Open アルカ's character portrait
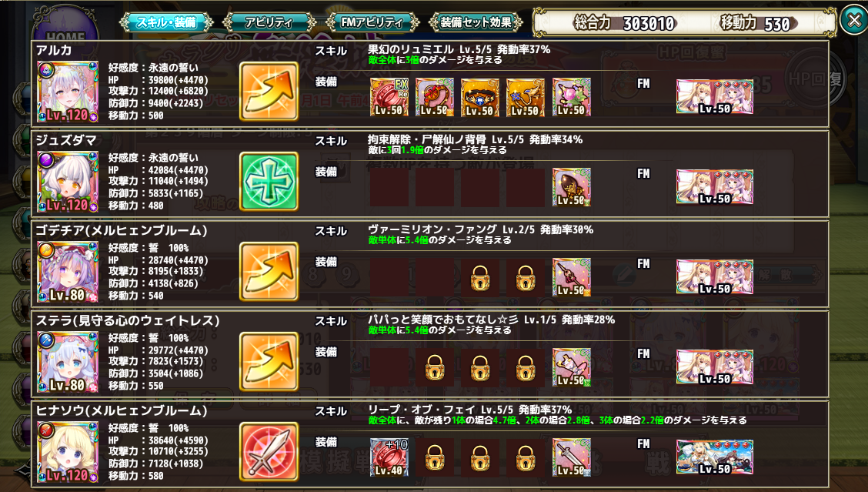This screenshot has height=492, width=868. (68, 92)
